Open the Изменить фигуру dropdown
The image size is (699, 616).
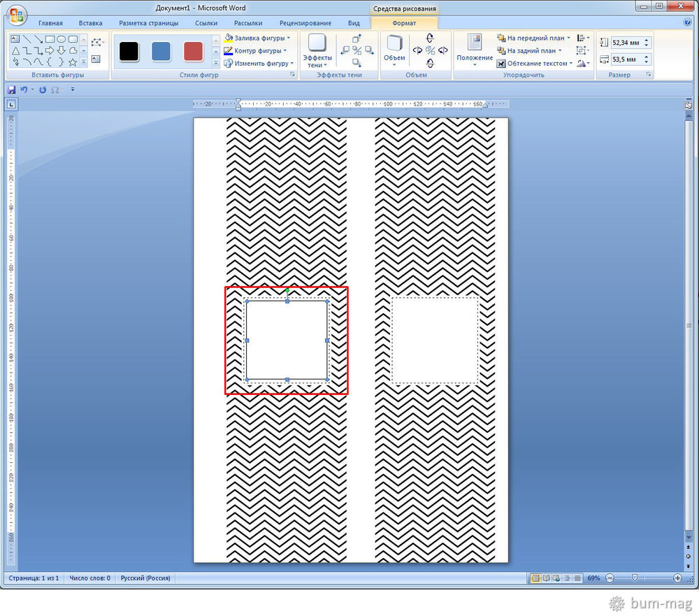click(x=259, y=64)
